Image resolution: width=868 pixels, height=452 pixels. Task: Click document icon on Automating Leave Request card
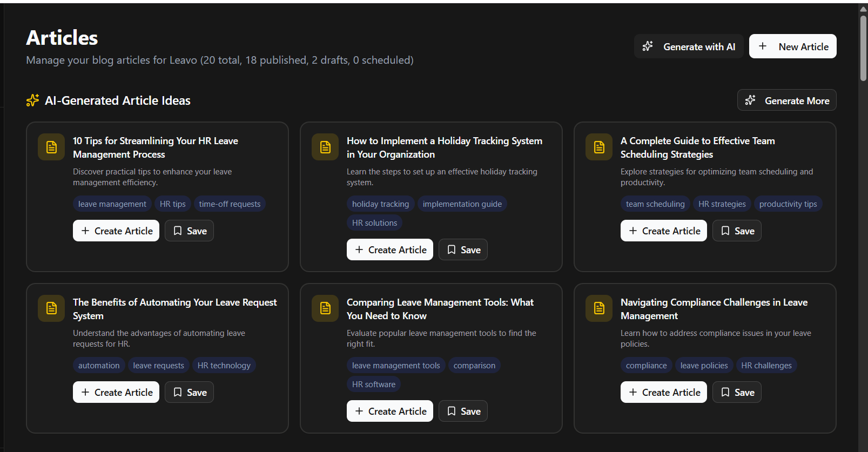tap(51, 308)
